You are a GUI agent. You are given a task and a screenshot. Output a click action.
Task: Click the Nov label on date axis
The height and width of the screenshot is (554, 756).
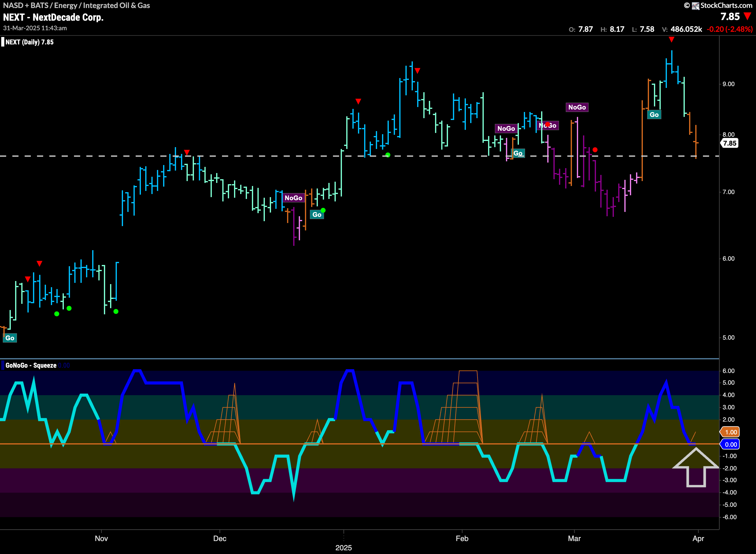[101, 539]
